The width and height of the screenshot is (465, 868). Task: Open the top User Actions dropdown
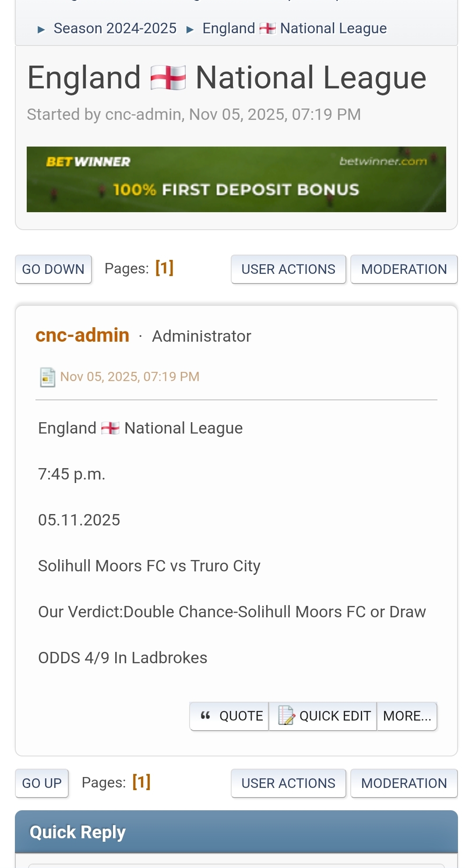pyautogui.click(x=288, y=269)
